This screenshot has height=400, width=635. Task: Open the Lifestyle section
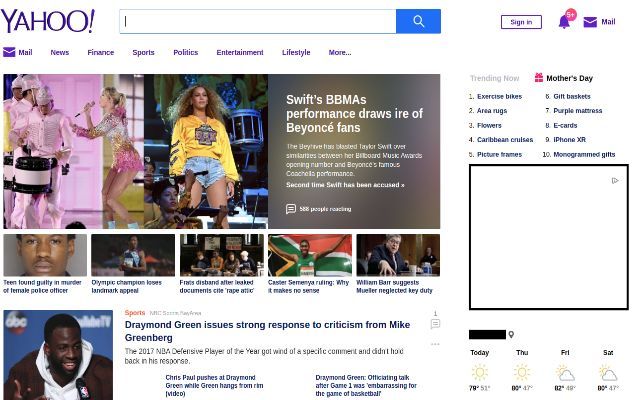(296, 53)
